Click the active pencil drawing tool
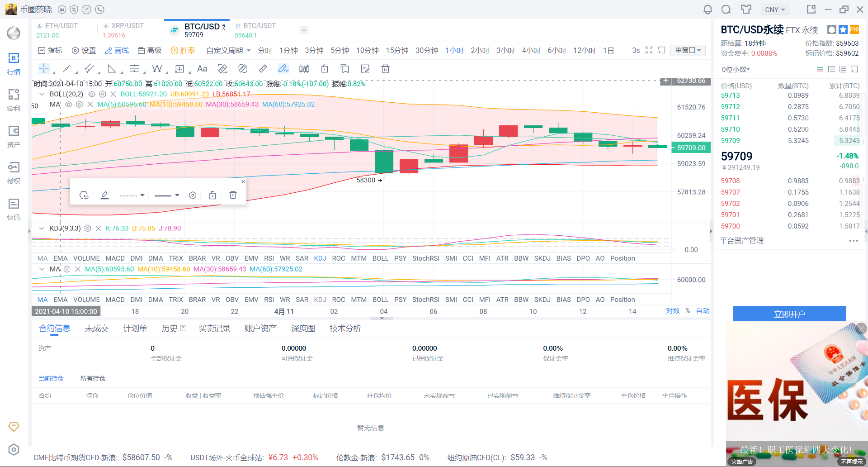868x467 pixels. 283,69
